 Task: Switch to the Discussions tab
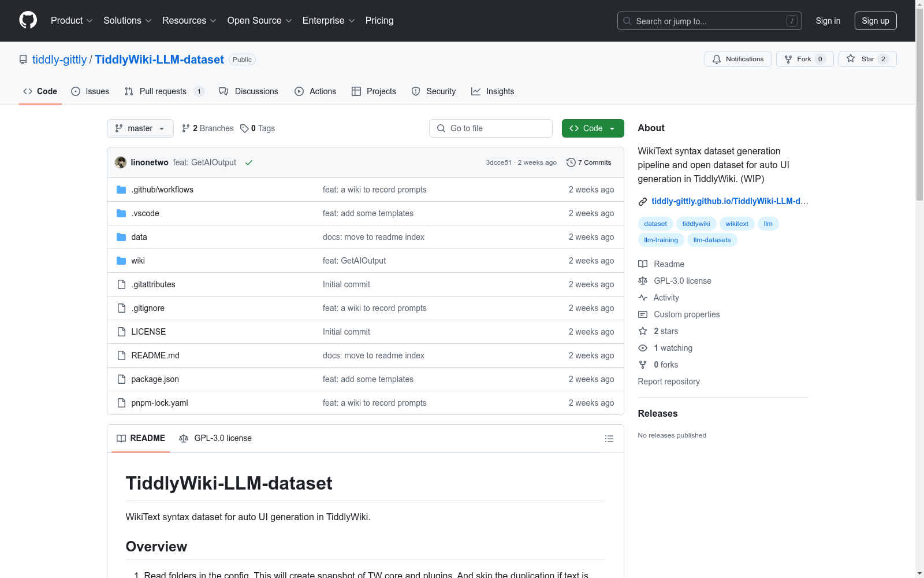(x=248, y=91)
